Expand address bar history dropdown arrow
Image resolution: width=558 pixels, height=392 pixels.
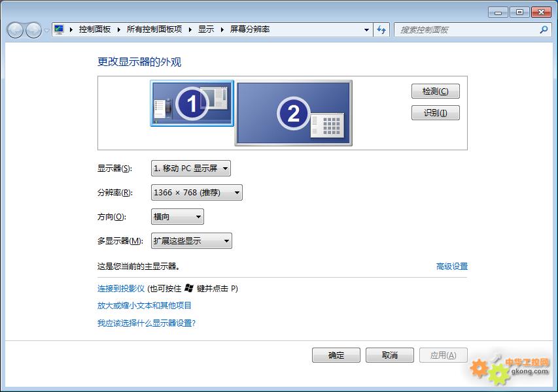pos(366,29)
